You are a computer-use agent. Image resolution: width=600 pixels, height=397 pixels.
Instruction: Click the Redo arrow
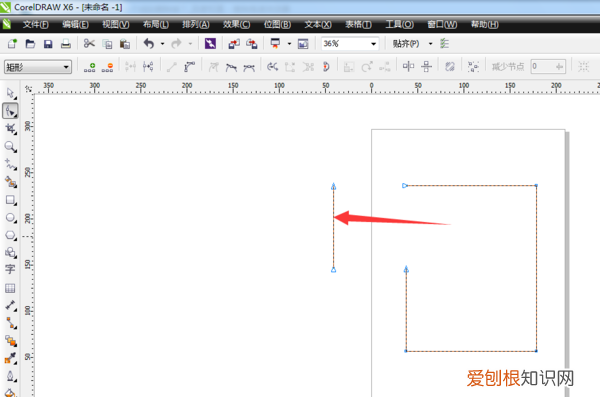click(176, 44)
